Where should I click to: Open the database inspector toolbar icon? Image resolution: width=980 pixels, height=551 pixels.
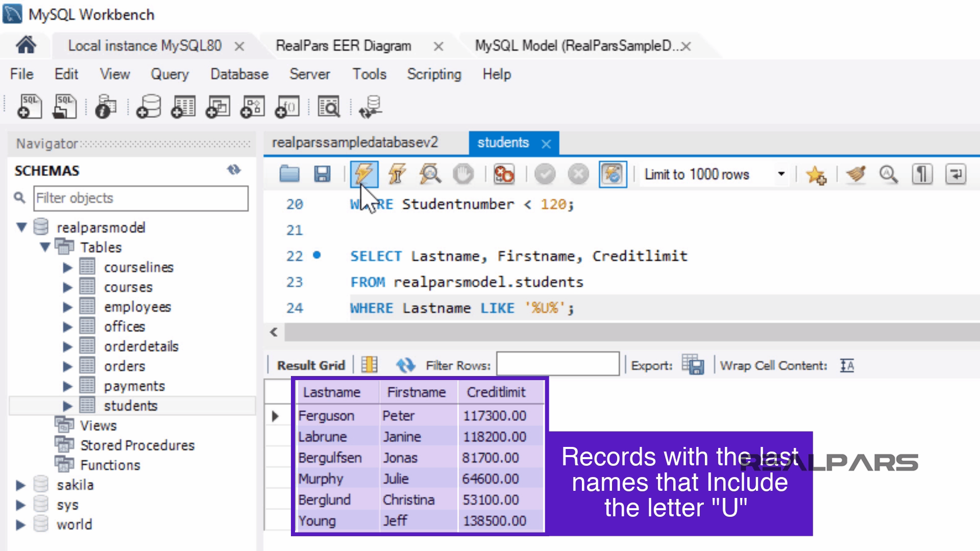[x=106, y=107]
